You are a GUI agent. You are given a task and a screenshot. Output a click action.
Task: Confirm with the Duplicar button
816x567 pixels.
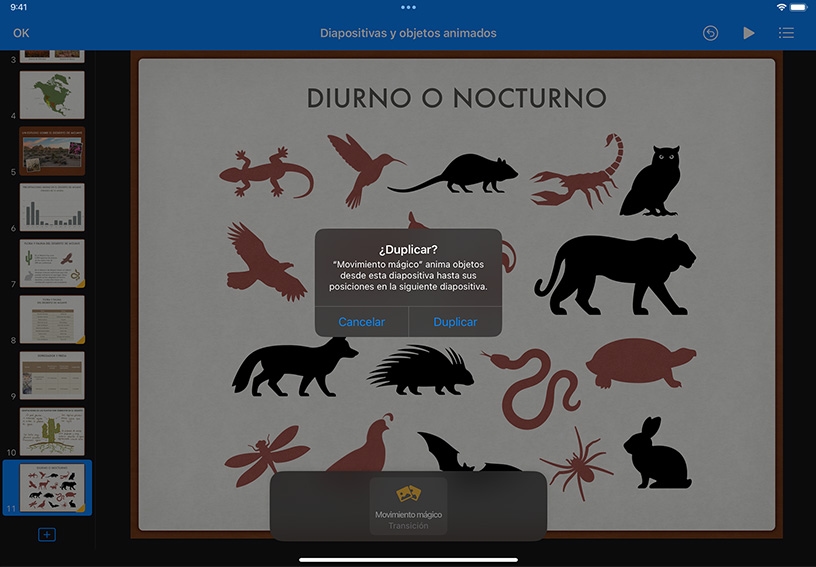pyautogui.click(x=455, y=322)
